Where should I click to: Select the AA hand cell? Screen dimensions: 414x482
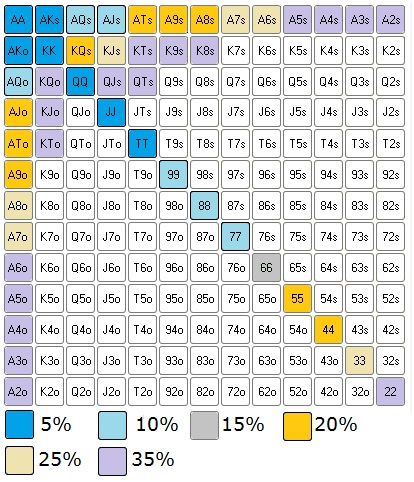pyautogui.click(x=19, y=20)
